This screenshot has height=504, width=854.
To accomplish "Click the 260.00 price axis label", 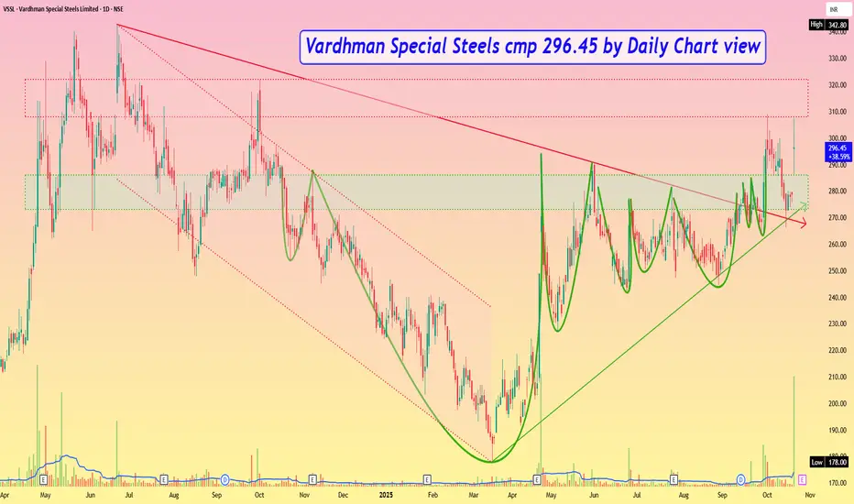I will click(x=838, y=245).
